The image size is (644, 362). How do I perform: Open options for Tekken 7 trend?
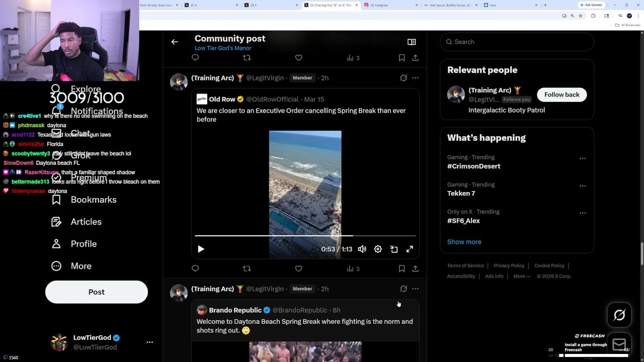click(582, 186)
